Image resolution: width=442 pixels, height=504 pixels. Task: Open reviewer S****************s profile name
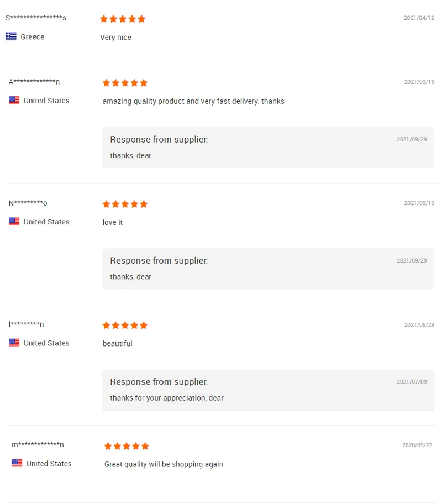(x=36, y=18)
